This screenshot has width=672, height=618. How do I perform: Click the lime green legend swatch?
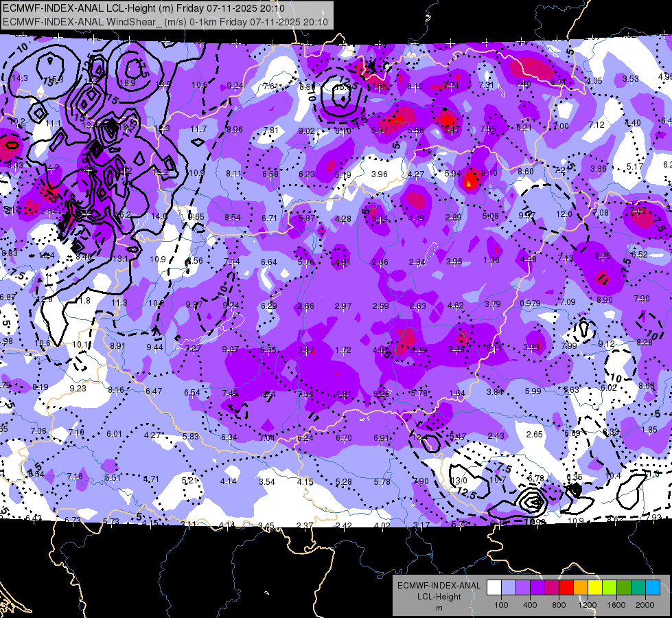[610, 587]
